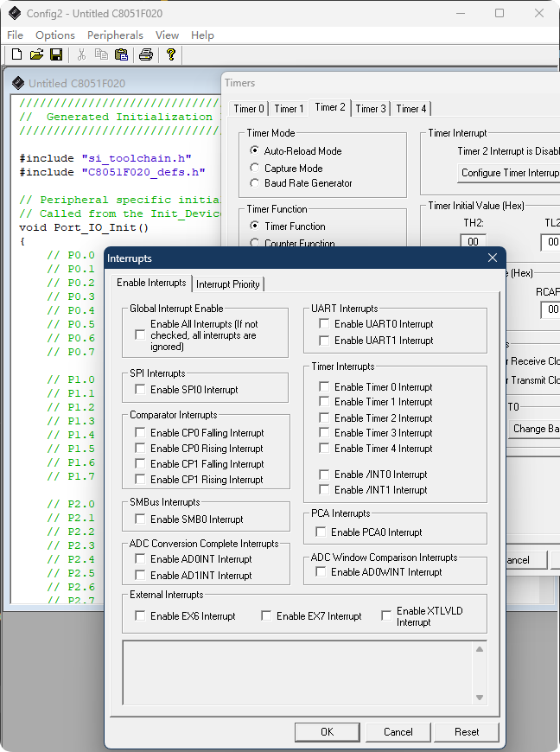560x752 pixels.
Task: Check Enable All Interrupts checkbox
Action: 140,335
